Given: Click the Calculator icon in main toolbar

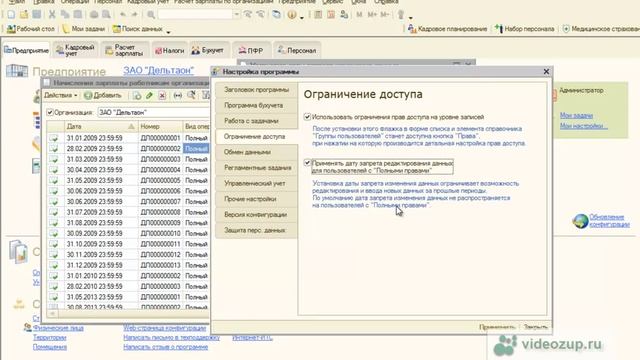Looking at the screenshot, I should [x=318, y=15].
